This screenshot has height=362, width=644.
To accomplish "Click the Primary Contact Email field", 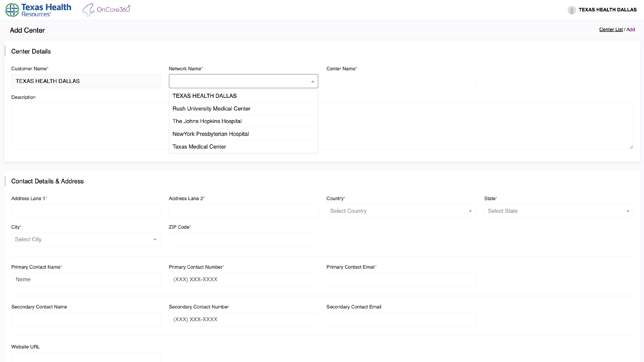I will (401, 279).
